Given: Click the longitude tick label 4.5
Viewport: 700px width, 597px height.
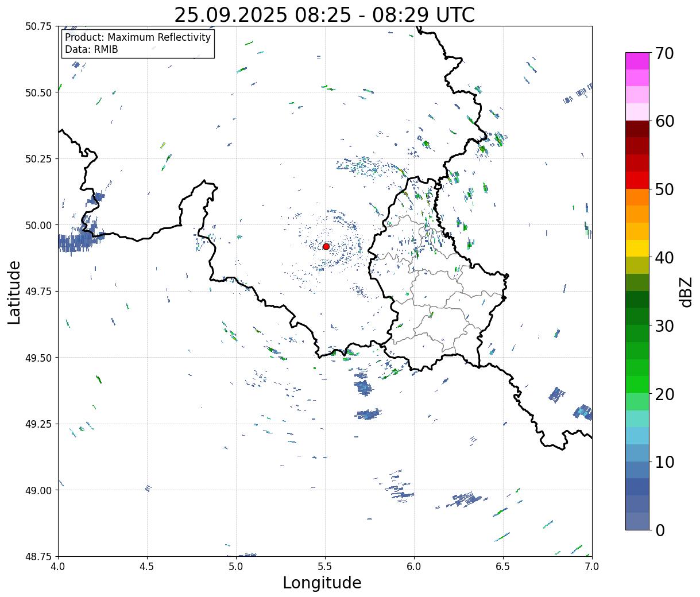Looking at the screenshot, I should [x=147, y=567].
